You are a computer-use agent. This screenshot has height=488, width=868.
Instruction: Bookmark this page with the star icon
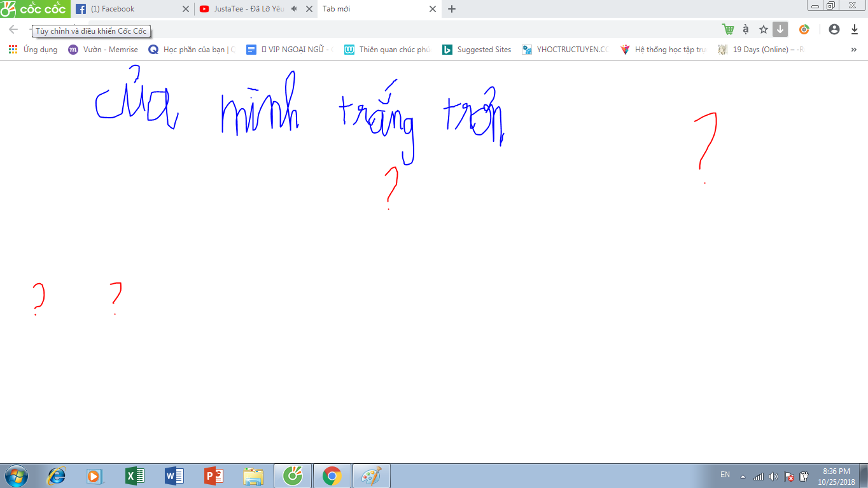(x=764, y=29)
